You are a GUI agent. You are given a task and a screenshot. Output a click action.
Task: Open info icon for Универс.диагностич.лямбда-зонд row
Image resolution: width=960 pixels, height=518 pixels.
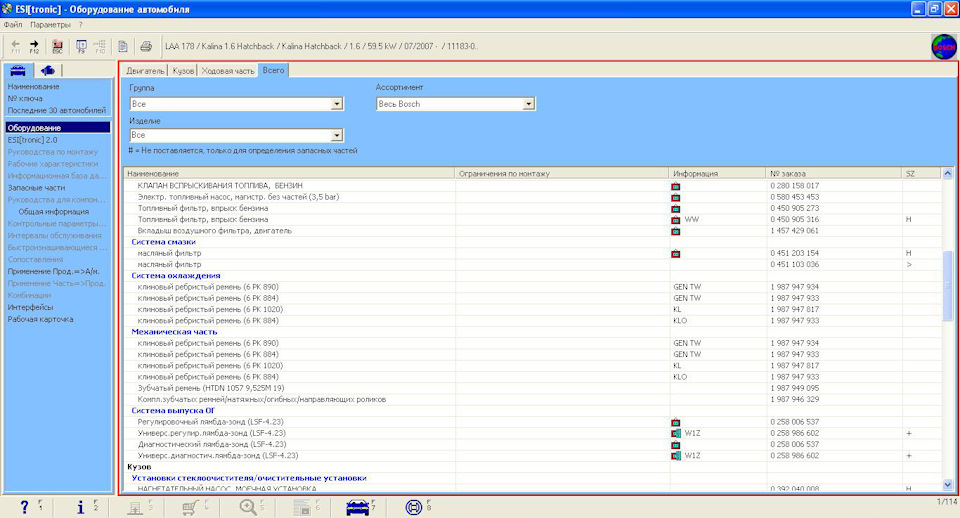tap(676, 456)
